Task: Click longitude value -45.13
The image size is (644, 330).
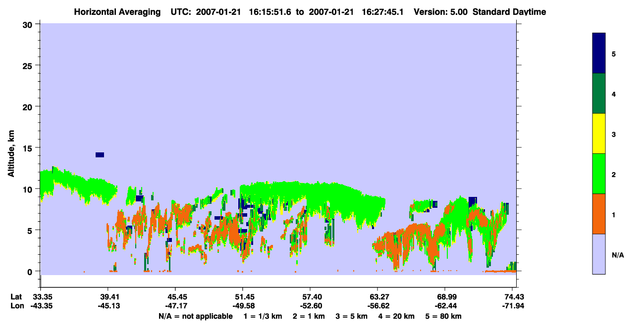Action: coord(108,306)
